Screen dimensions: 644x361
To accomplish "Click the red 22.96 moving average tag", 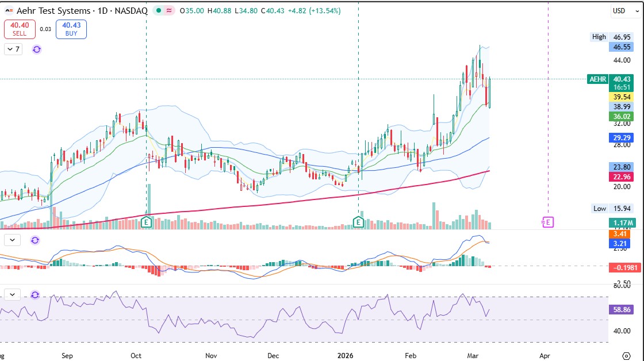I will (x=622, y=177).
